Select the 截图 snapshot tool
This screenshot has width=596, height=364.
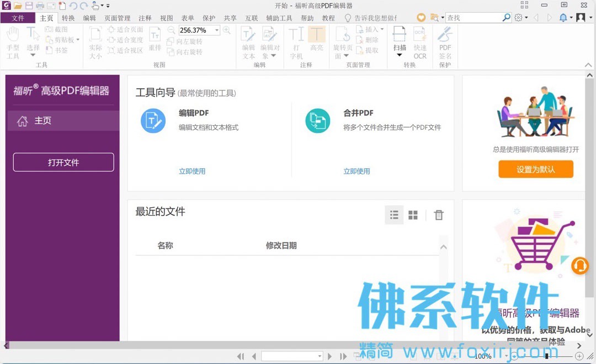(57, 29)
